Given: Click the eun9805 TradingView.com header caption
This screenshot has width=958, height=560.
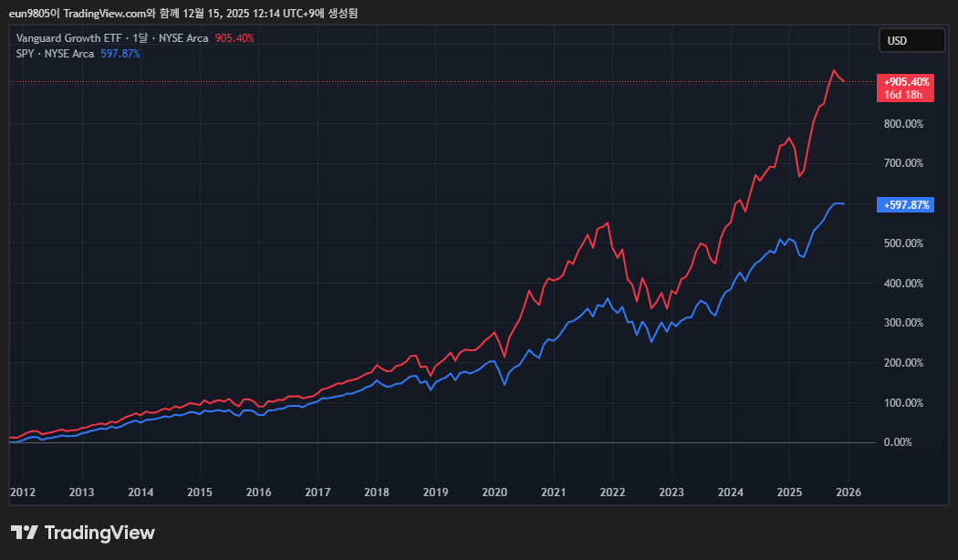Looking at the screenshot, I should coord(183,13).
